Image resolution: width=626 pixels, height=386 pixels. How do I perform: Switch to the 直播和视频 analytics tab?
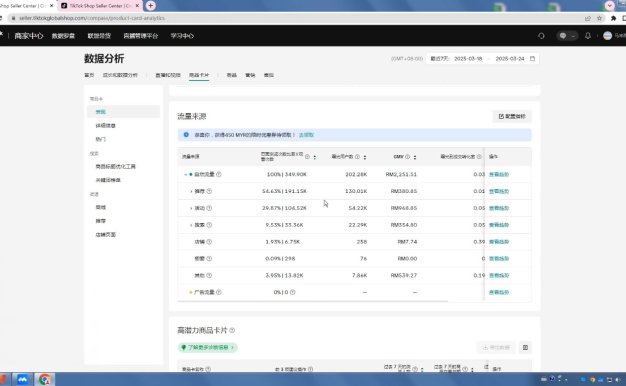168,75
